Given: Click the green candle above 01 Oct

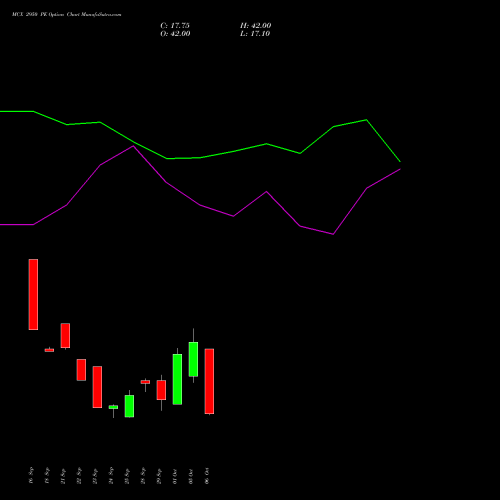Looking at the screenshot, I should (177, 379).
